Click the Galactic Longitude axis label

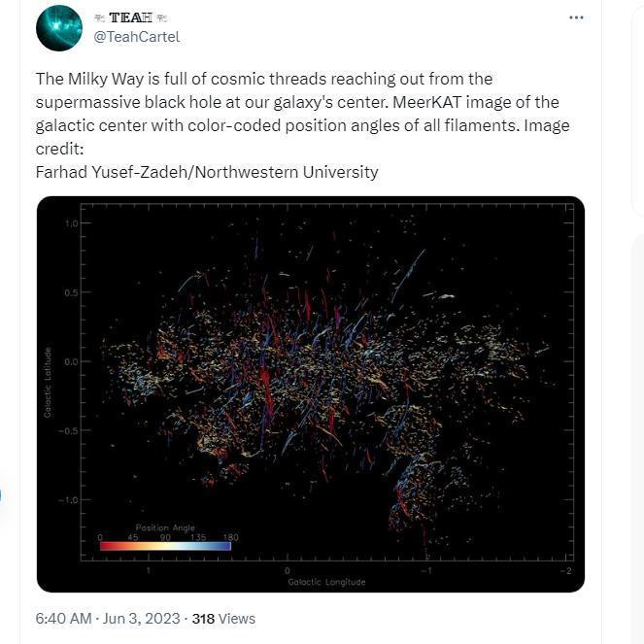click(326, 582)
